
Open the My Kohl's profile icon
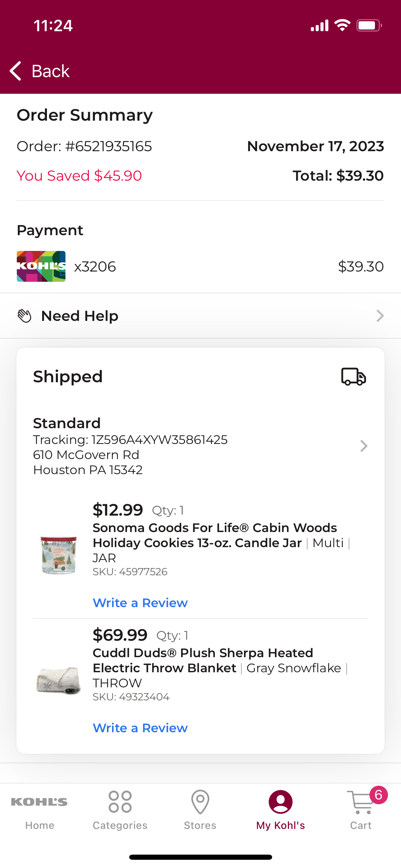(x=280, y=802)
